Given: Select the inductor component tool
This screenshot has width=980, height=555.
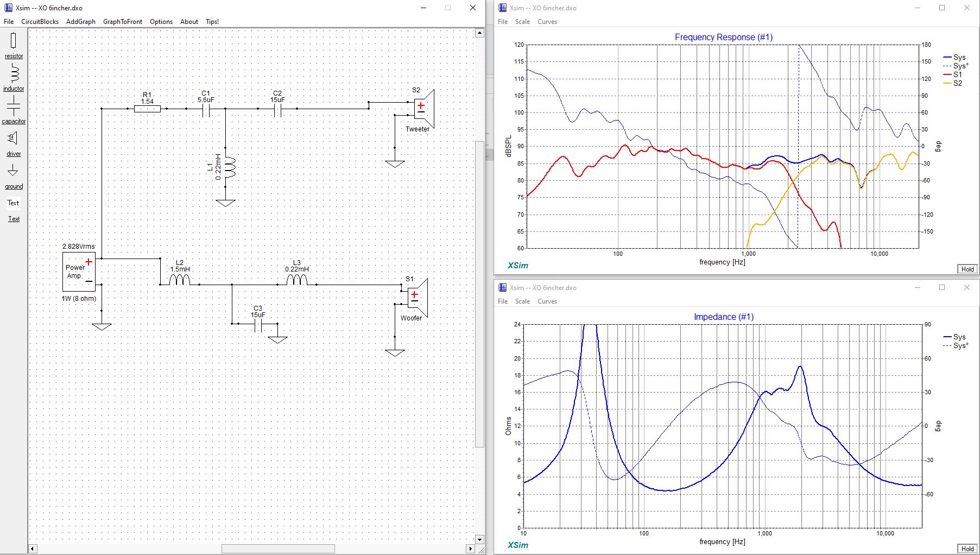Looking at the screenshot, I should [14, 77].
